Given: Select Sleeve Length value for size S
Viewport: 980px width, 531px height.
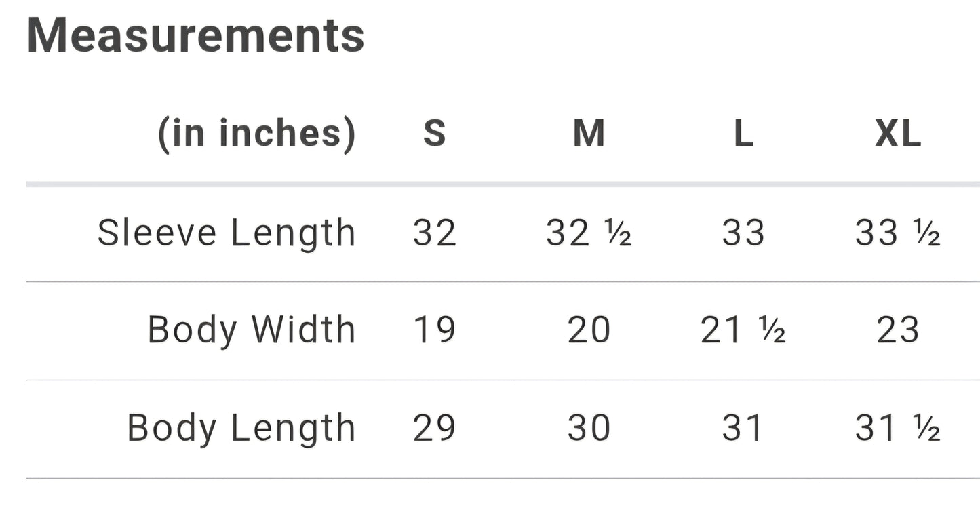Looking at the screenshot, I should pyautogui.click(x=435, y=233).
